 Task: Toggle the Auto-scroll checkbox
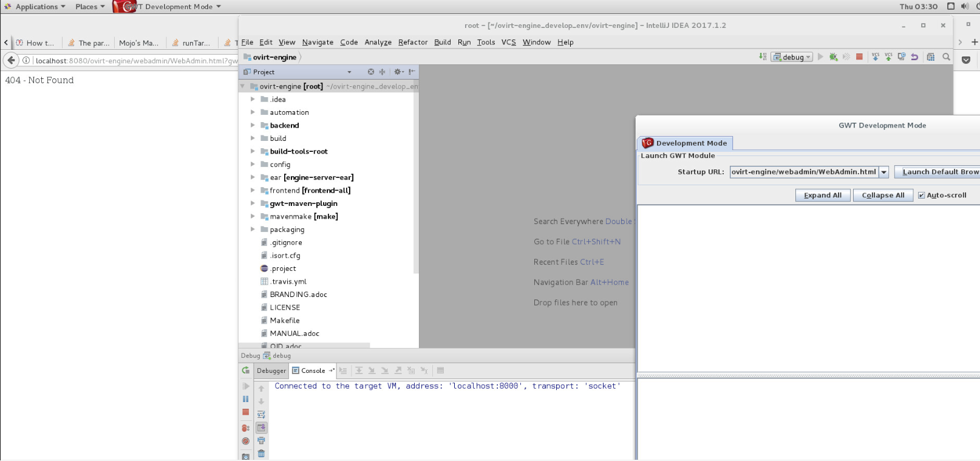coord(921,196)
